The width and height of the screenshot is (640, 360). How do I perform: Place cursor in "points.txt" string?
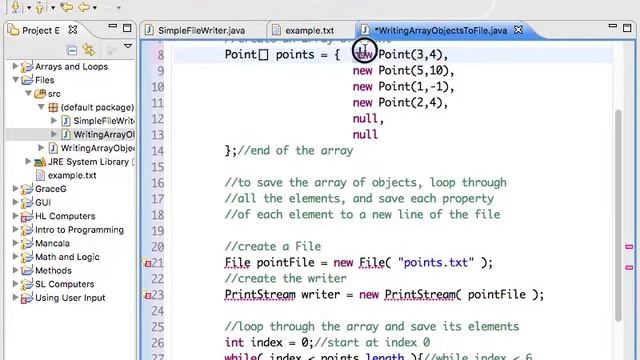(x=436, y=262)
